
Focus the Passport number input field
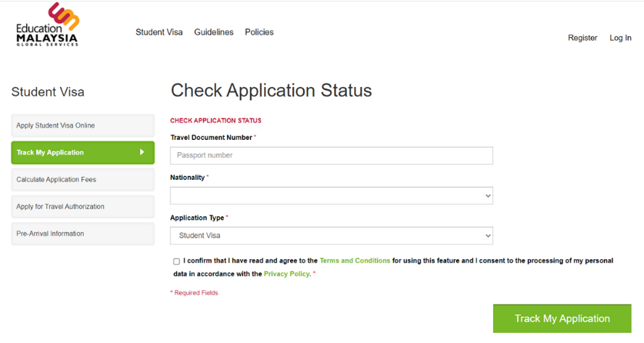331,155
